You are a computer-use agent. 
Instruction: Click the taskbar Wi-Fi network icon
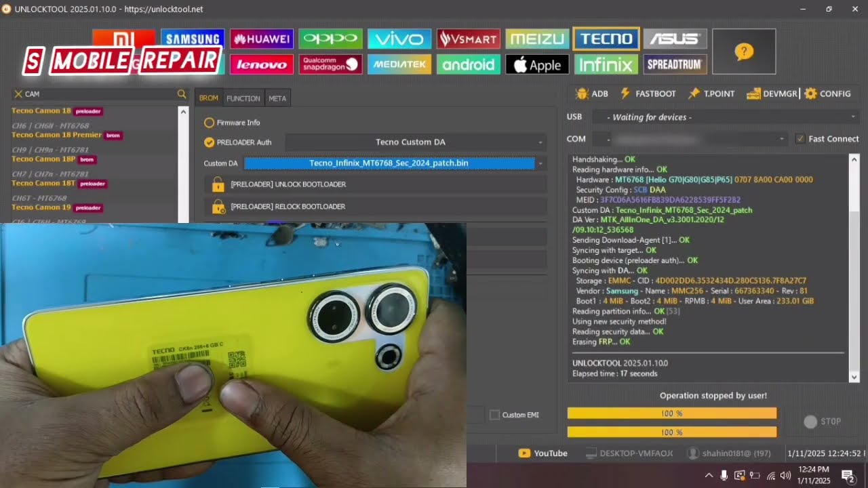pyautogui.click(x=771, y=476)
